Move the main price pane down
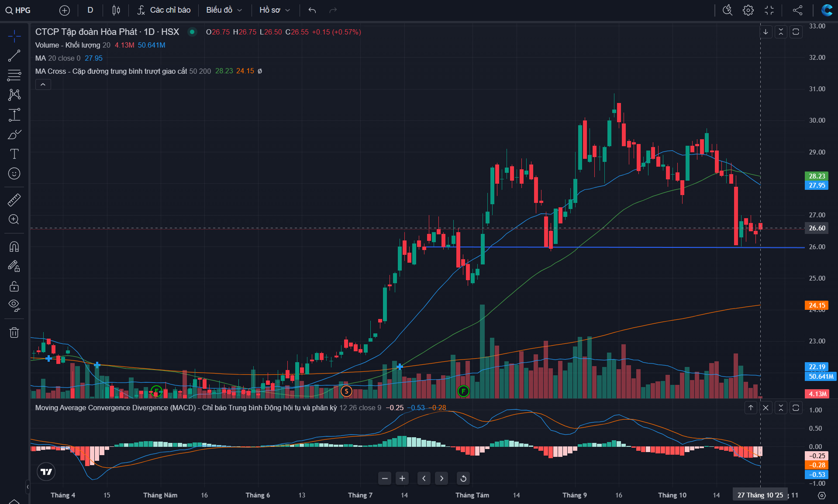Image resolution: width=838 pixels, height=504 pixels. [x=766, y=32]
